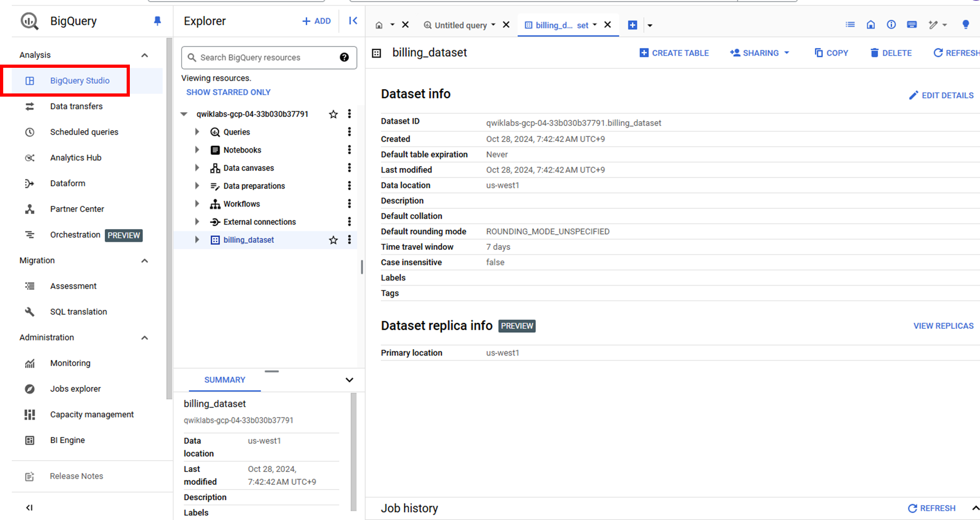
Task: Open actions menu for Notebooks
Action: [x=349, y=150]
